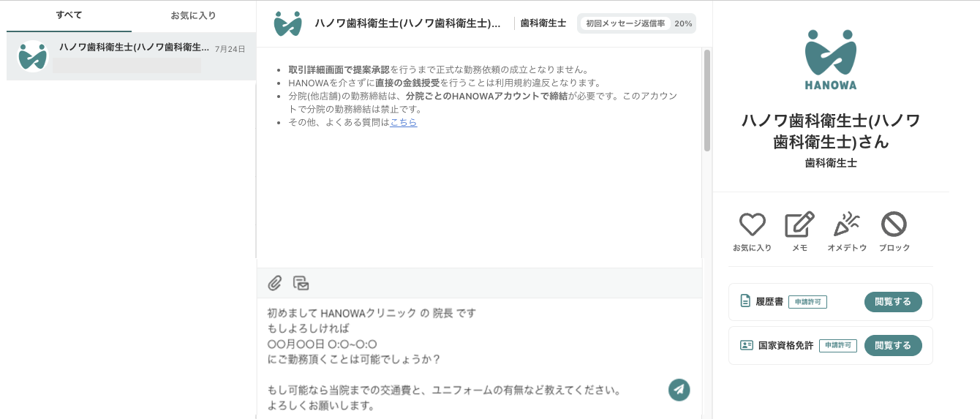Click the avatar in the conversation list
The height and width of the screenshot is (419, 980).
click(33, 56)
